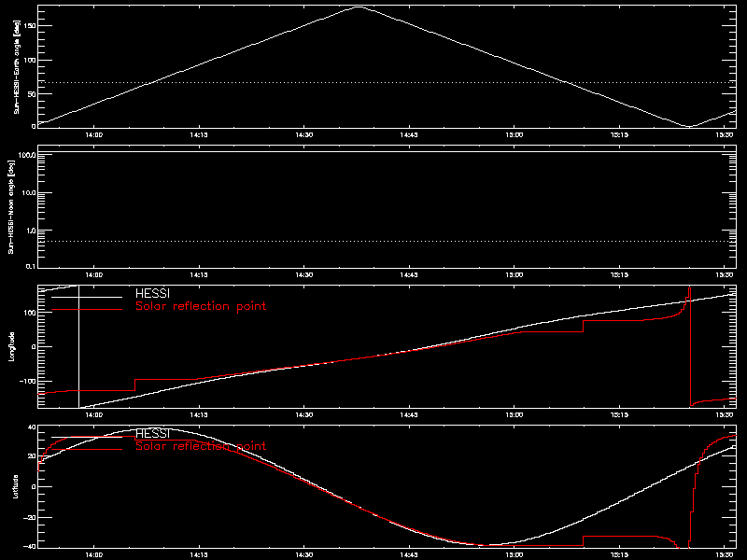The image size is (747, 560).
Task: Click the 14:45 time label under Noon angle plot
Action: (409, 274)
